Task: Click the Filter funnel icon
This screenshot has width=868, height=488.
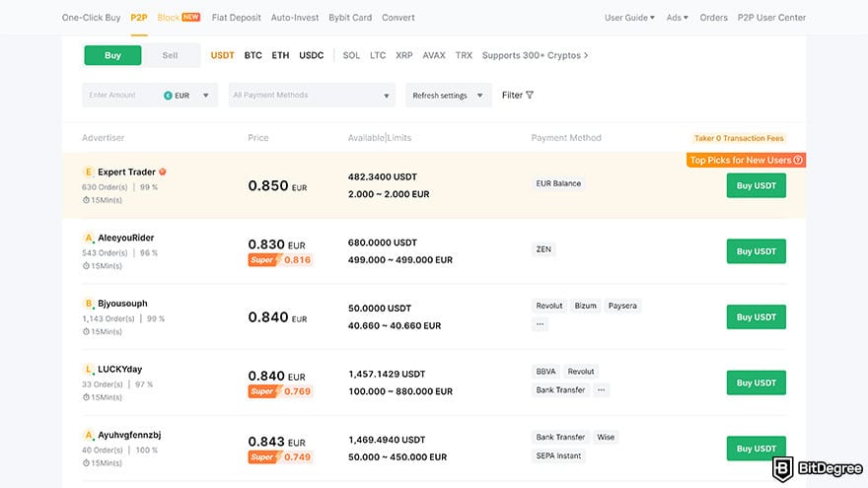Action: 530,96
